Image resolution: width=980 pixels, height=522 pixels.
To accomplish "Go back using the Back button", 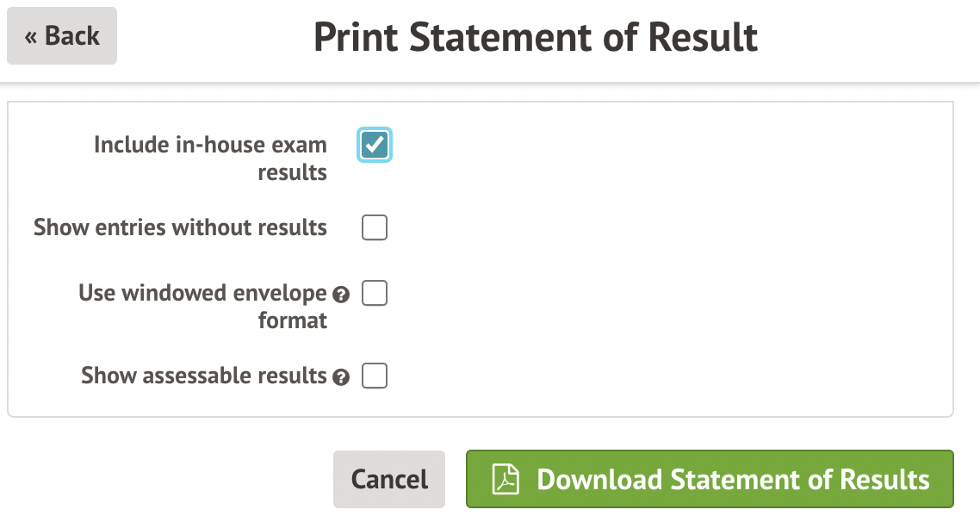I will pyautogui.click(x=62, y=36).
